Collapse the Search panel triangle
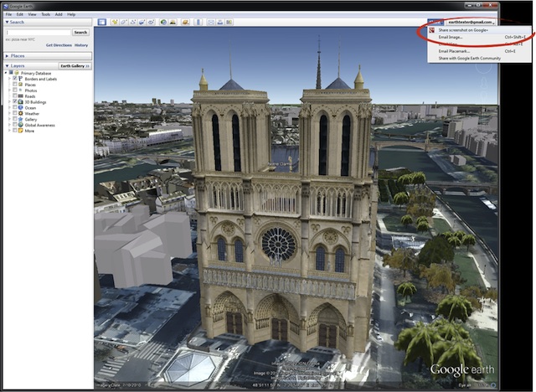The width and height of the screenshot is (536, 392). (x=7, y=23)
